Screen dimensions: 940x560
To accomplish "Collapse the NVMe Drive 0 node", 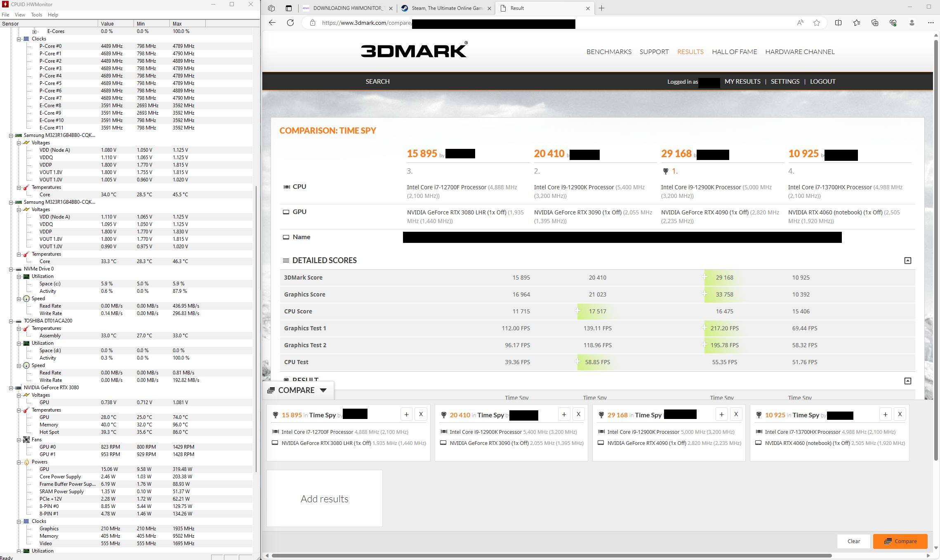I will pos(11,269).
